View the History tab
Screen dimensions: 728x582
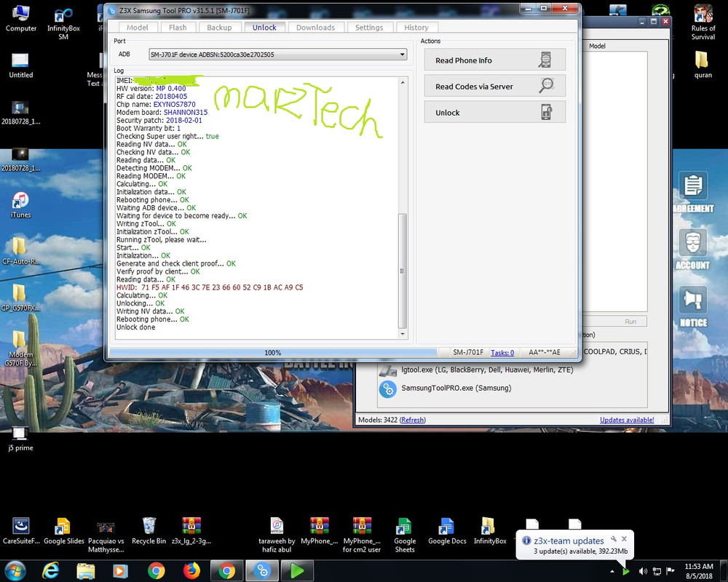(416, 28)
